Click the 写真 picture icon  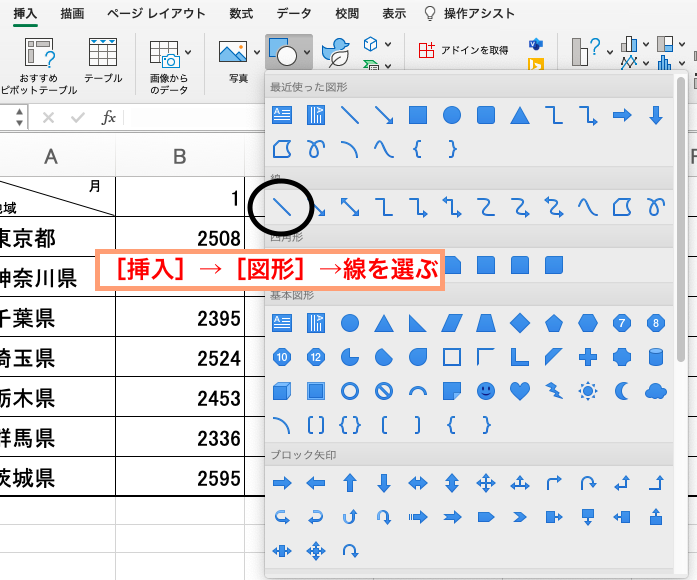click(233, 52)
